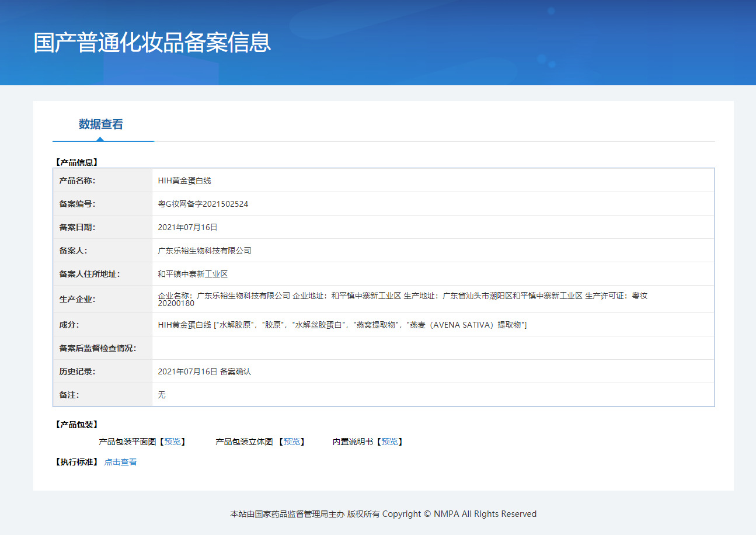Viewport: 756px width, 535px height.
Task: Click the 备案人 row label
Action: pos(73,251)
